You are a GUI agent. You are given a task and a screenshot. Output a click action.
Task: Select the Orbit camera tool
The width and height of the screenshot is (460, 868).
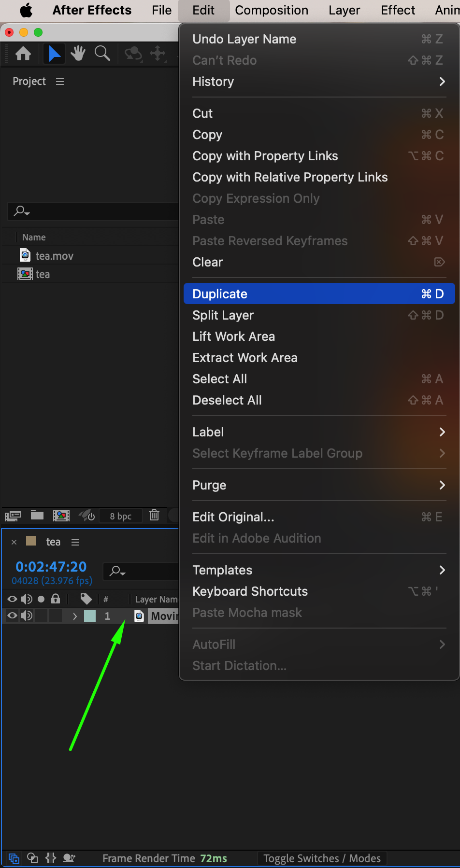point(133,54)
